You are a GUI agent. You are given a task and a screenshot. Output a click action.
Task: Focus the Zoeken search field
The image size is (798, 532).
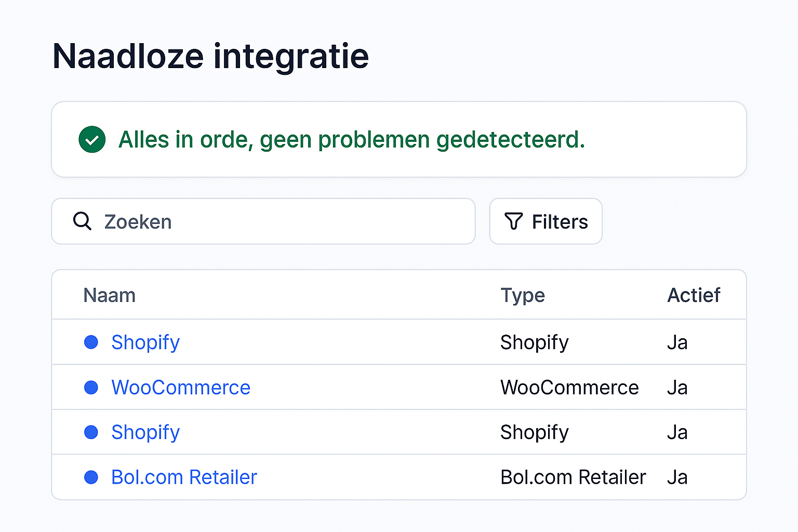pos(281,221)
